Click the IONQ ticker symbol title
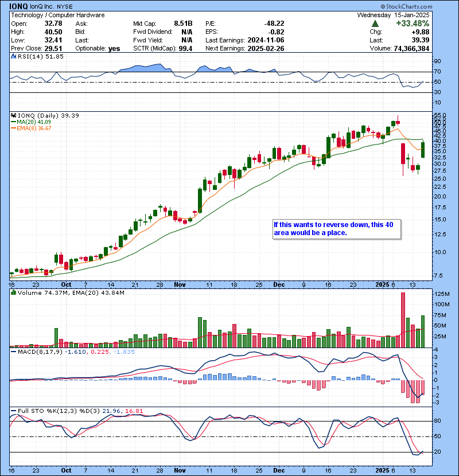Image resolution: width=459 pixels, height=476 pixels. (18, 6)
